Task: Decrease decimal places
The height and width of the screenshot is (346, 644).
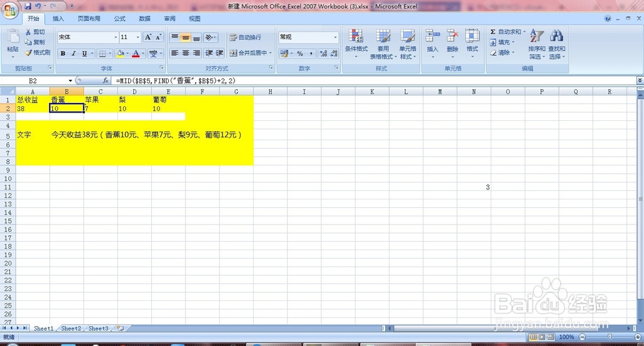Action: point(334,53)
